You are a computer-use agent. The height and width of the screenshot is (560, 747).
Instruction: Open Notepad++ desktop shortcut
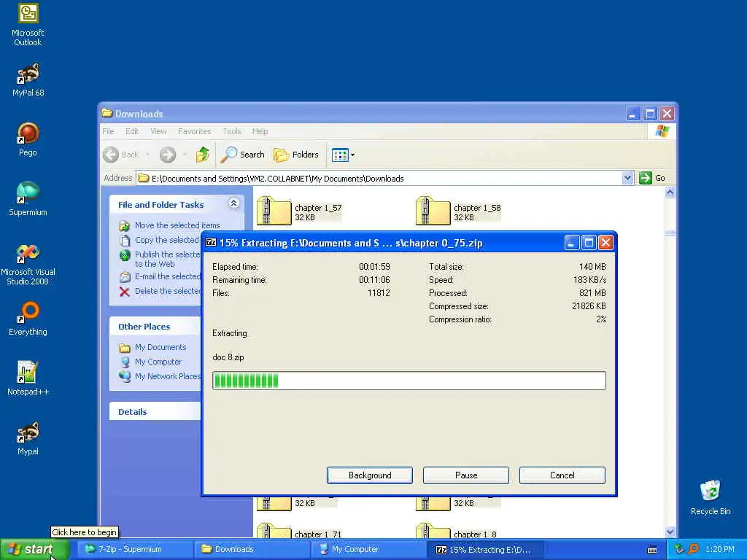pyautogui.click(x=28, y=378)
